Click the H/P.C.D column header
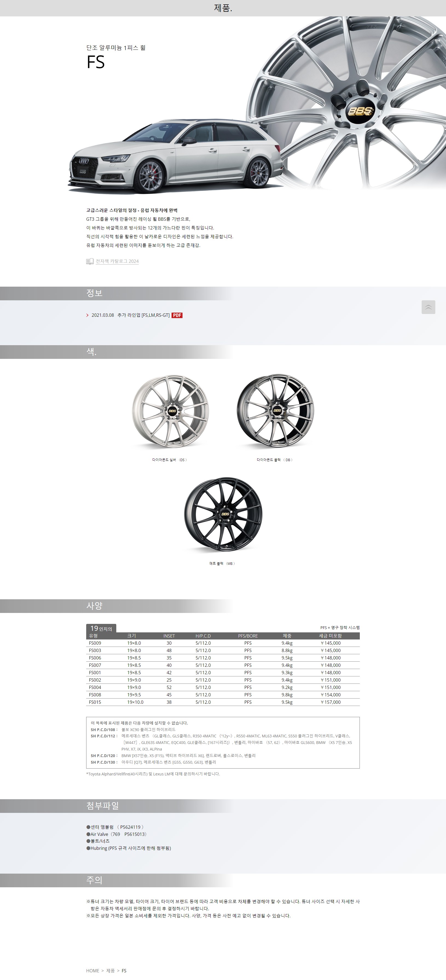The image size is (446, 980). 203,636
